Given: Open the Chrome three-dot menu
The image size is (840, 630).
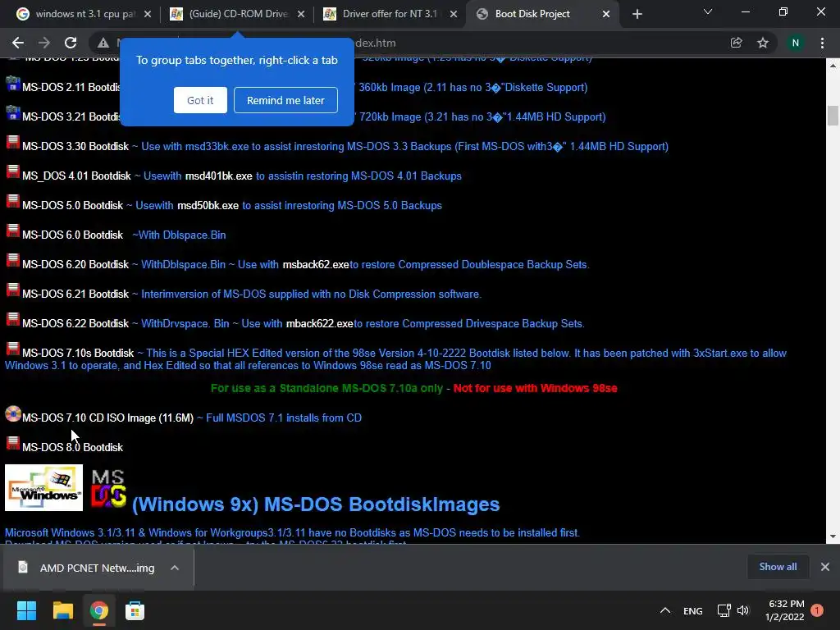Looking at the screenshot, I should [822, 43].
